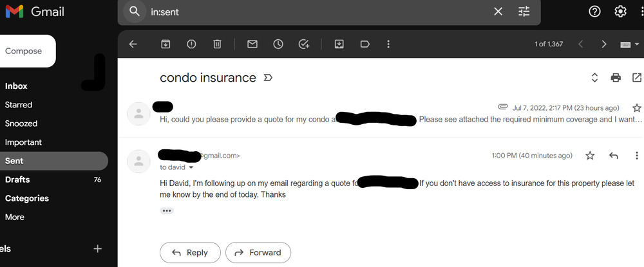The image size is (644, 267).
Task: Print all messages in thread
Action: point(616,78)
